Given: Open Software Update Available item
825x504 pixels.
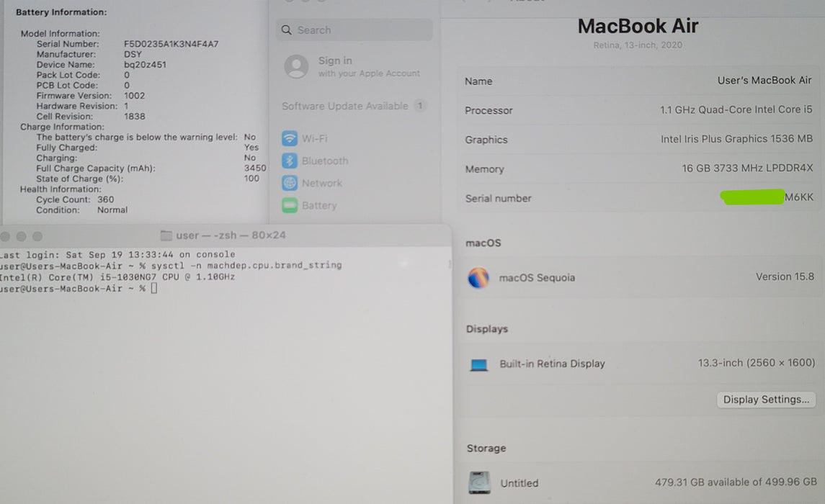Looking at the screenshot, I should pos(354,106).
